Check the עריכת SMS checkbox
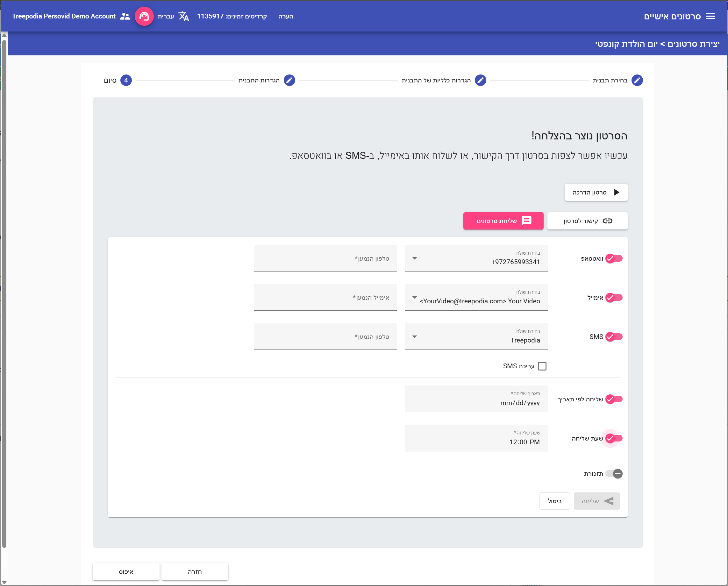The width and height of the screenshot is (728, 586). (542, 366)
